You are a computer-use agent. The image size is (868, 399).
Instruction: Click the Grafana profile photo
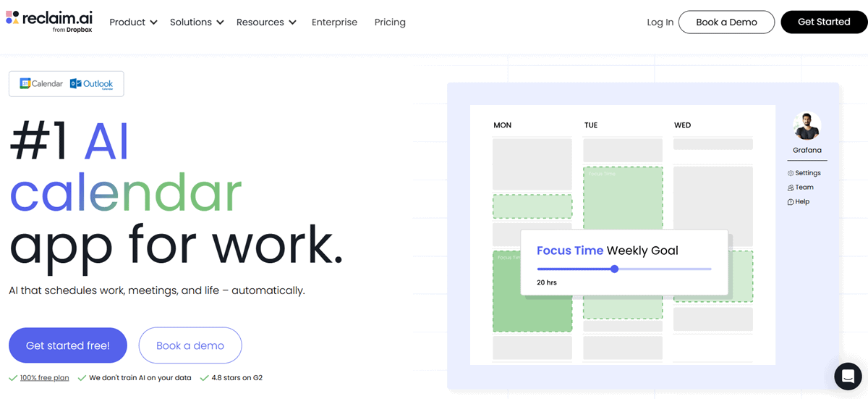point(807,126)
